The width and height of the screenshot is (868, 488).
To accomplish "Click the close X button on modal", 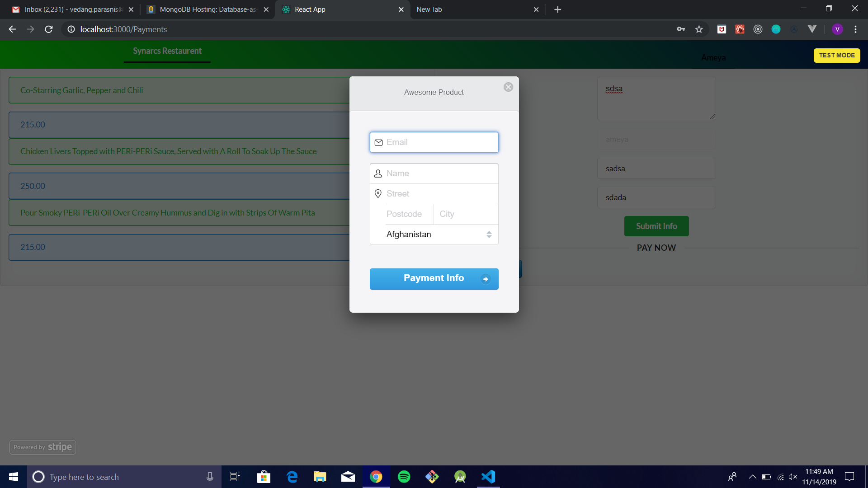I will pos(509,87).
